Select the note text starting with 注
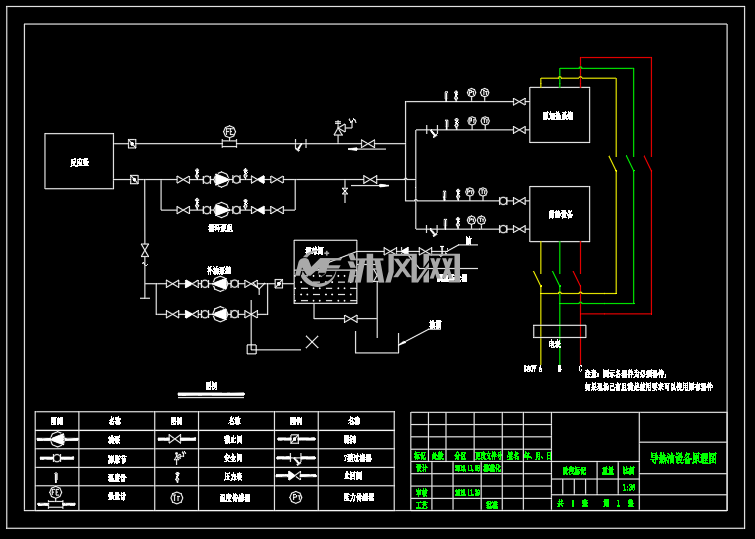 pyautogui.click(x=648, y=380)
